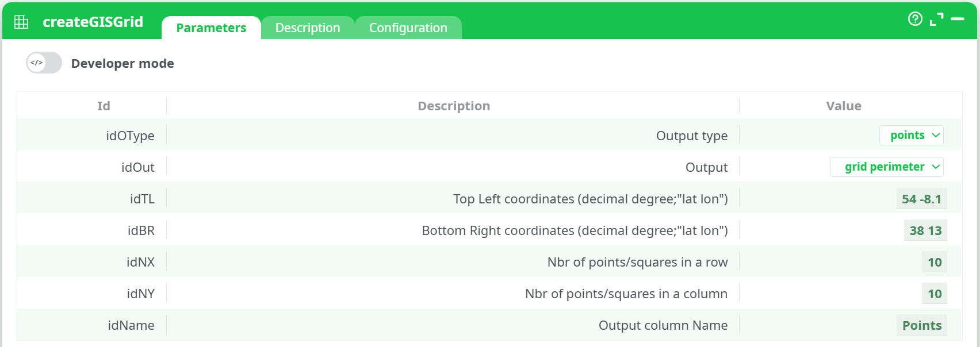Click the Id column header
This screenshot has height=347, width=980.
pos(104,106)
